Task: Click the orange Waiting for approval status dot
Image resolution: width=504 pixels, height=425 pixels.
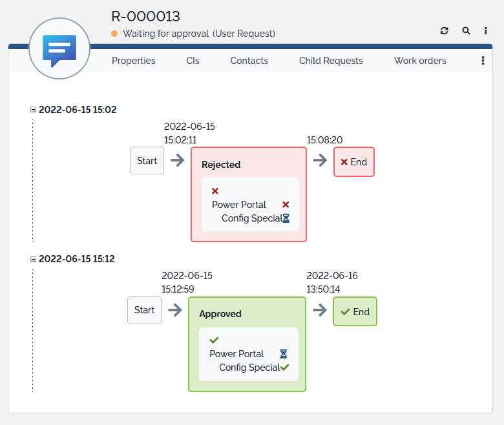Action: (x=114, y=34)
